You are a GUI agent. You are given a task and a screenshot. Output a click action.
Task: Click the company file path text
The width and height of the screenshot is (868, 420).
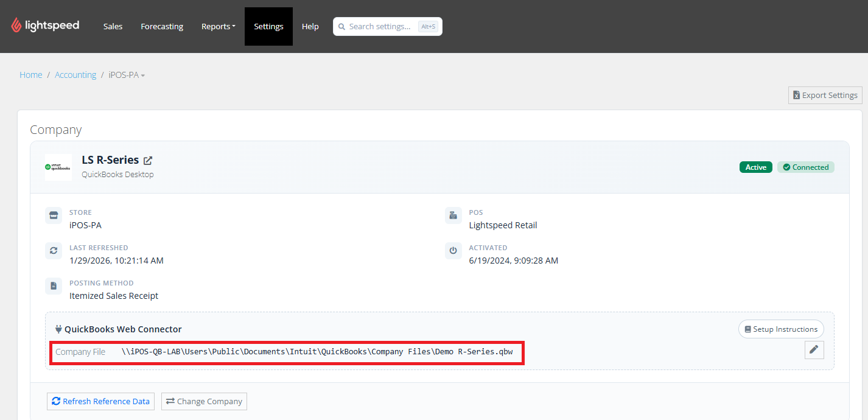click(317, 352)
